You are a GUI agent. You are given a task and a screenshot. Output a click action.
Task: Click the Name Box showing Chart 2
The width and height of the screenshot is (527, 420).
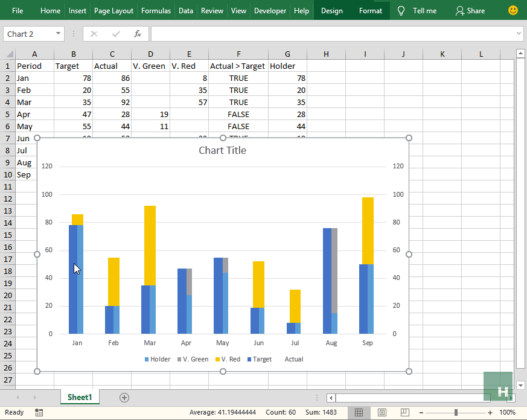click(29, 34)
